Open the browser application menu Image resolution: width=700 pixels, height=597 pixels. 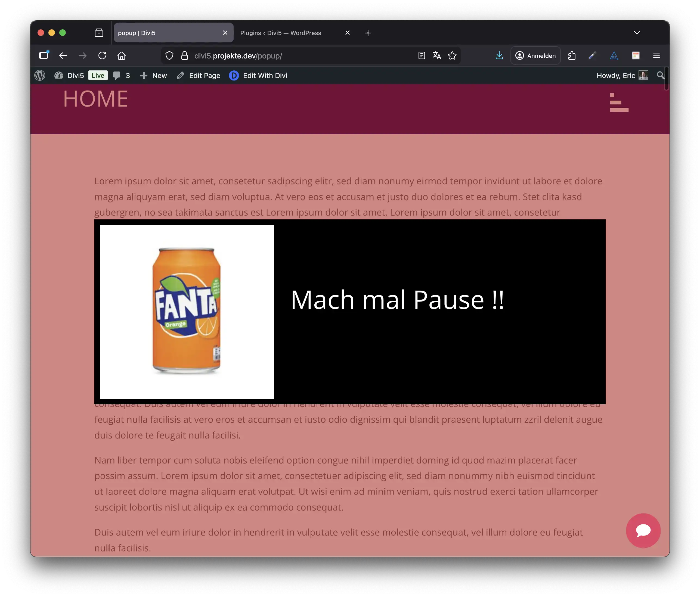656,56
